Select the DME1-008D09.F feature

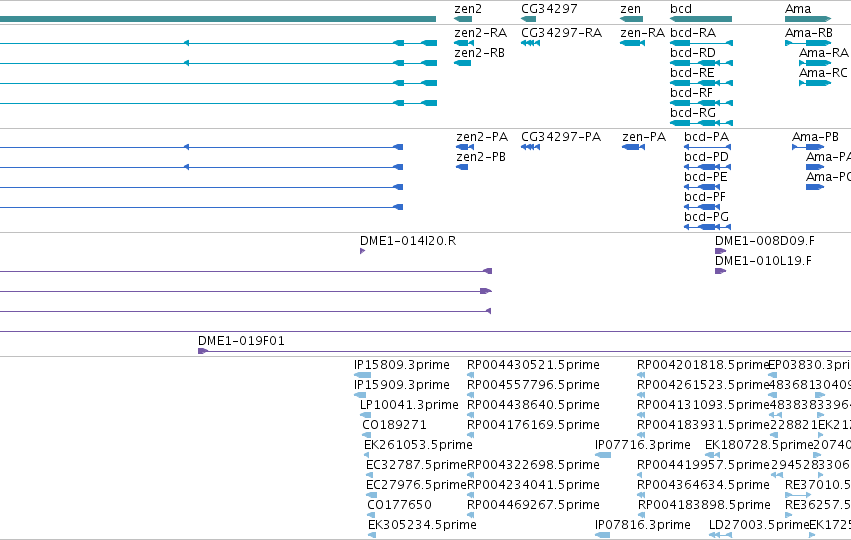point(720,251)
